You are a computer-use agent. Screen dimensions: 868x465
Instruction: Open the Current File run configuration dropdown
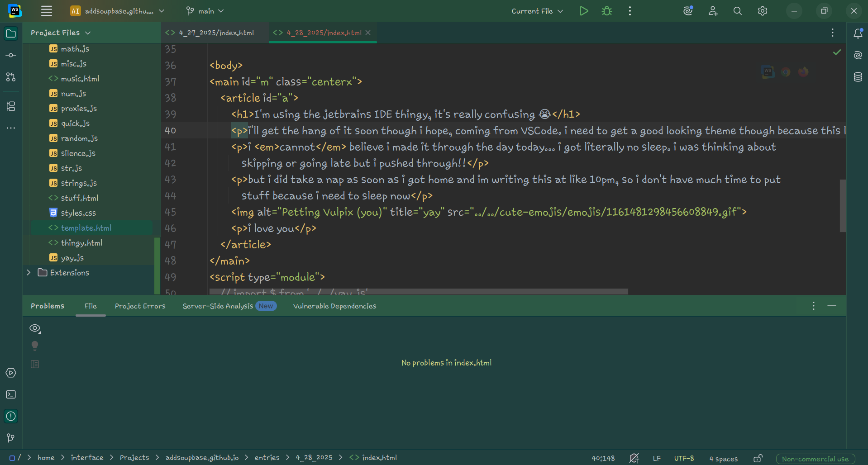point(537,11)
